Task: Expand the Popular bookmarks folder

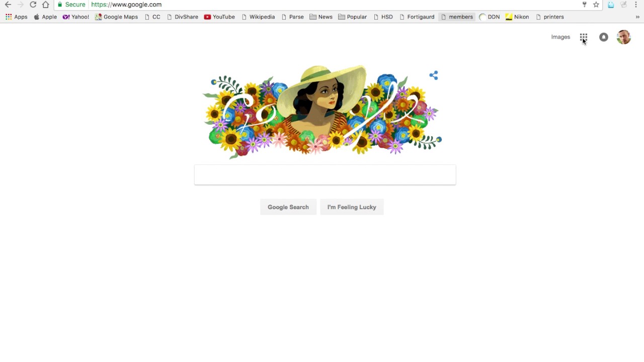Action: tap(353, 17)
